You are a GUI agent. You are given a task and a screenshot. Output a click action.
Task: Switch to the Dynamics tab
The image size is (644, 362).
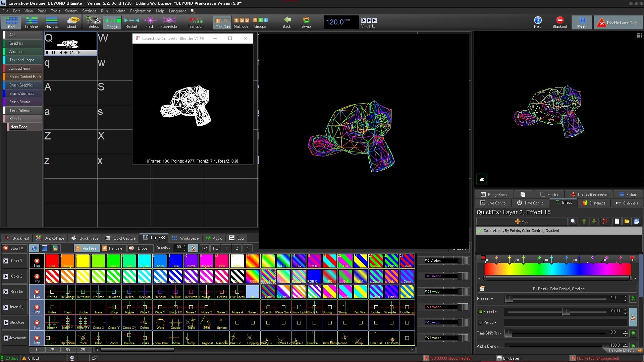tap(594, 203)
